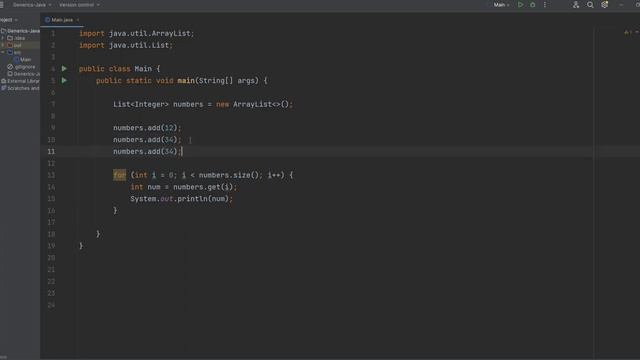The image size is (640, 360).
Task: Open the warnings inspection indicator
Action: pyautogui.click(x=627, y=32)
